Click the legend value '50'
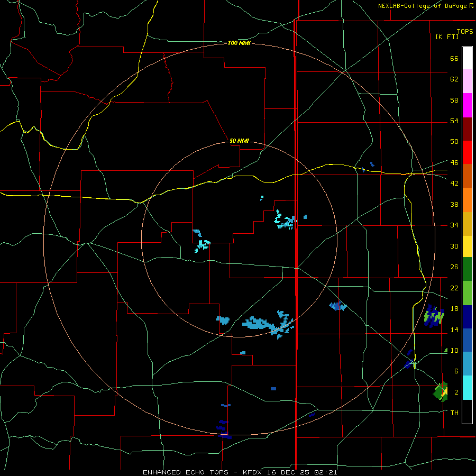 coord(454,141)
